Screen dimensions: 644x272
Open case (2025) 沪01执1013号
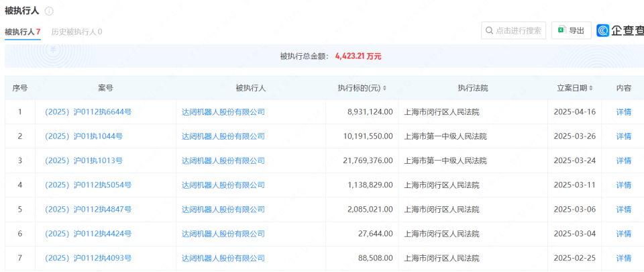click(83, 161)
